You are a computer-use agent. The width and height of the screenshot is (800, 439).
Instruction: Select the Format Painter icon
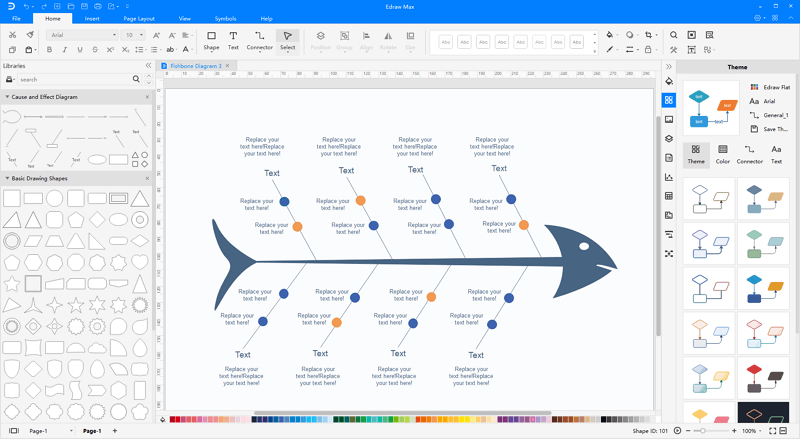click(x=30, y=35)
